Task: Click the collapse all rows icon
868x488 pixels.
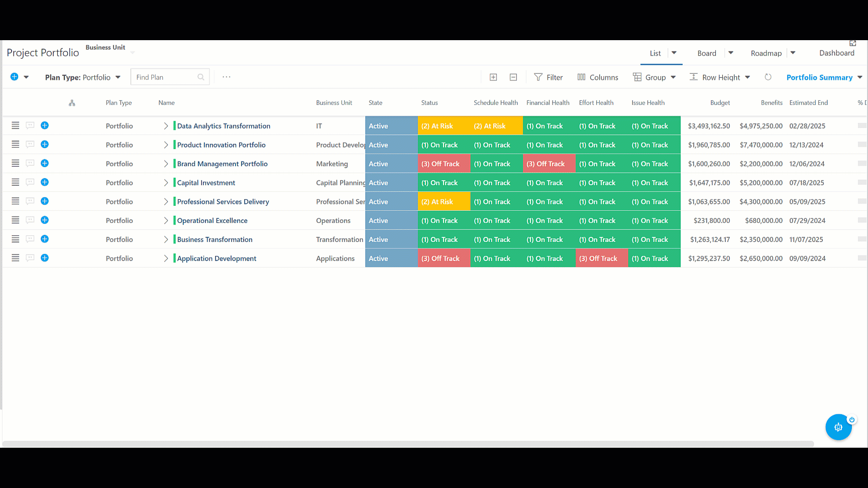Action: point(513,77)
